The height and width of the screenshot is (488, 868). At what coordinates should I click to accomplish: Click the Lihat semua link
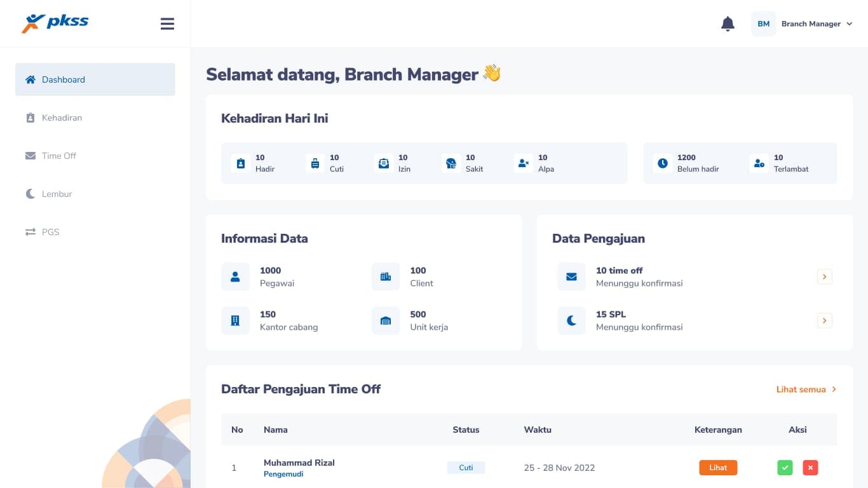pyautogui.click(x=806, y=389)
